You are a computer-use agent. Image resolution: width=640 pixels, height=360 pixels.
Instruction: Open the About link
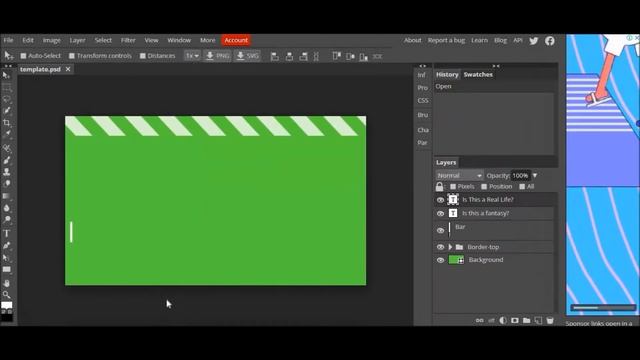(412, 40)
